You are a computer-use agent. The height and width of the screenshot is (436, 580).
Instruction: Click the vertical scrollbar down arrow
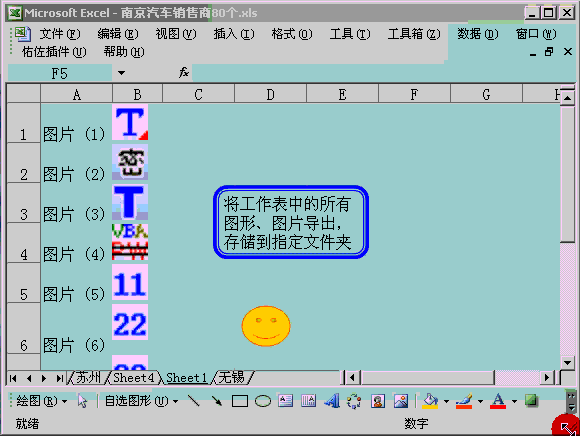point(567,363)
